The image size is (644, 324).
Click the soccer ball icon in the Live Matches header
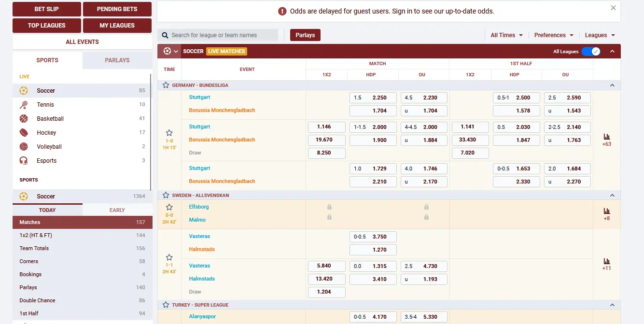click(167, 51)
